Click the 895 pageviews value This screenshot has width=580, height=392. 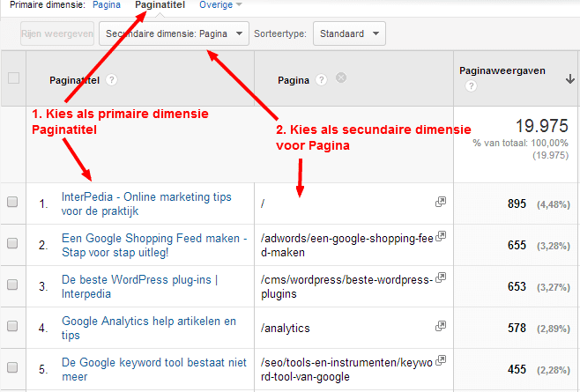[x=517, y=203]
